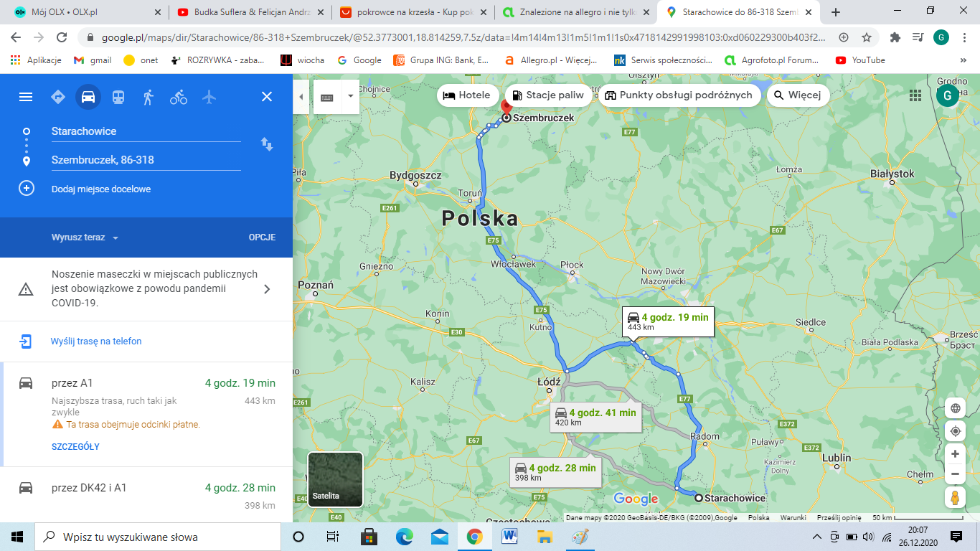Image resolution: width=980 pixels, height=551 pixels.
Task: Toggle the globe view button
Action: click(955, 409)
